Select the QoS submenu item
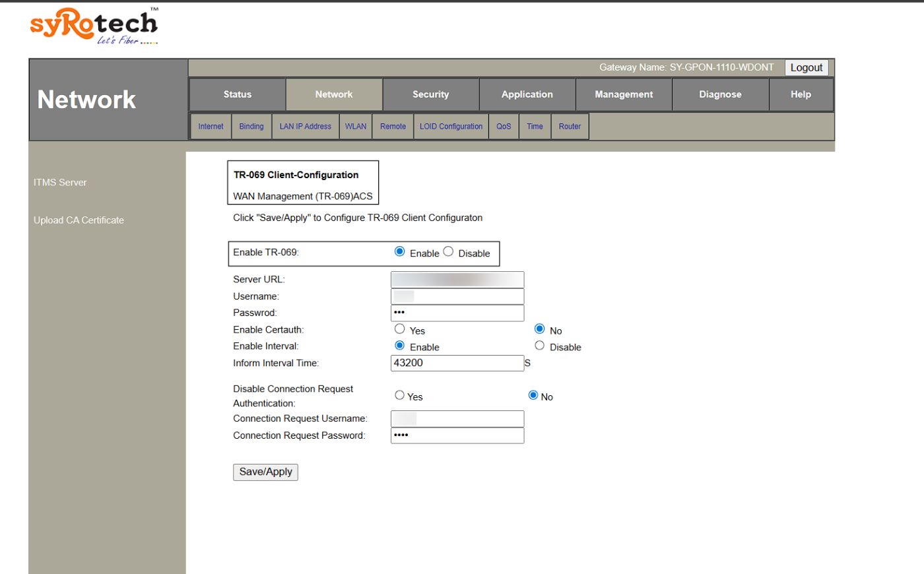The width and height of the screenshot is (924, 574). point(504,126)
